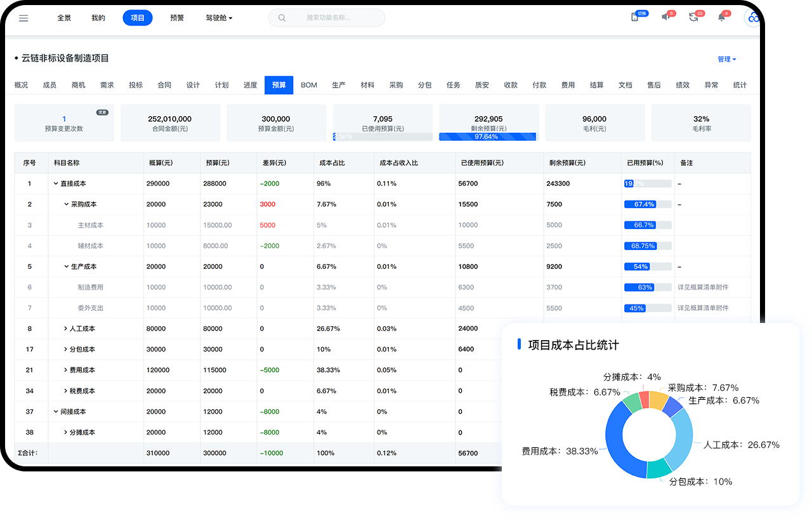Click the 剩余预算 97.64% progress bar
The width and height of the screenshot is (812, 519).
(487, 136)
